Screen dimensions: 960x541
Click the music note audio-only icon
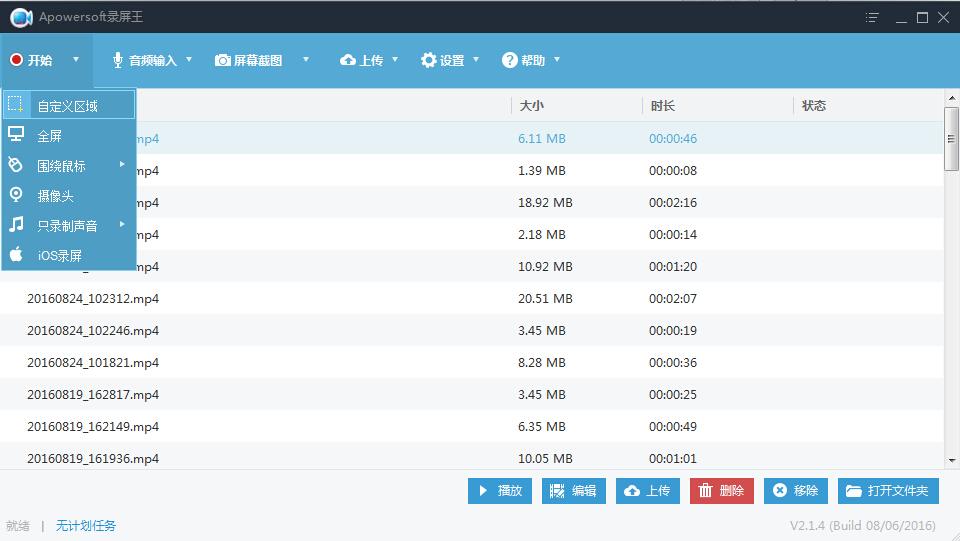pyautogui.click(x=16, y=224)
